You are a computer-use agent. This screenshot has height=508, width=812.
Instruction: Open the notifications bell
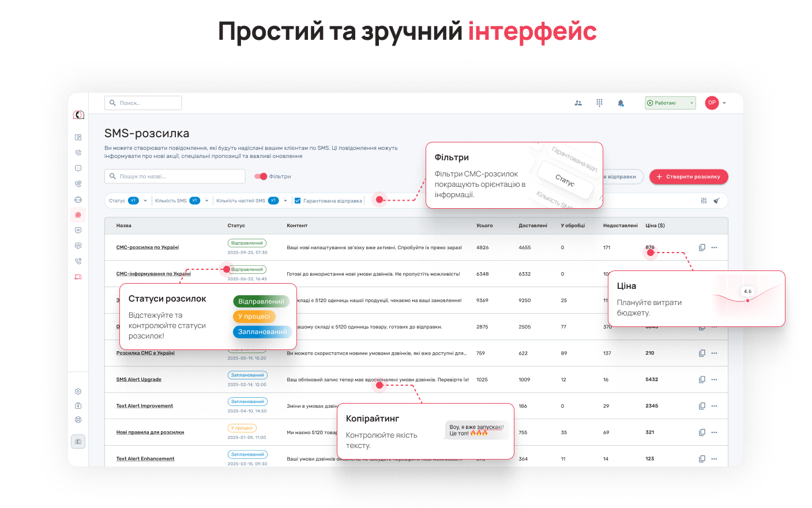621,103
